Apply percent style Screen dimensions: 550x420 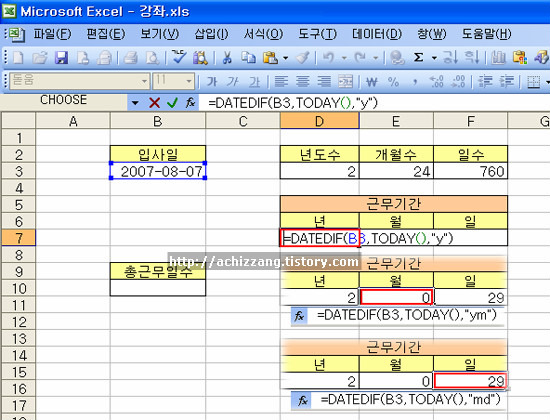(393, 82)
